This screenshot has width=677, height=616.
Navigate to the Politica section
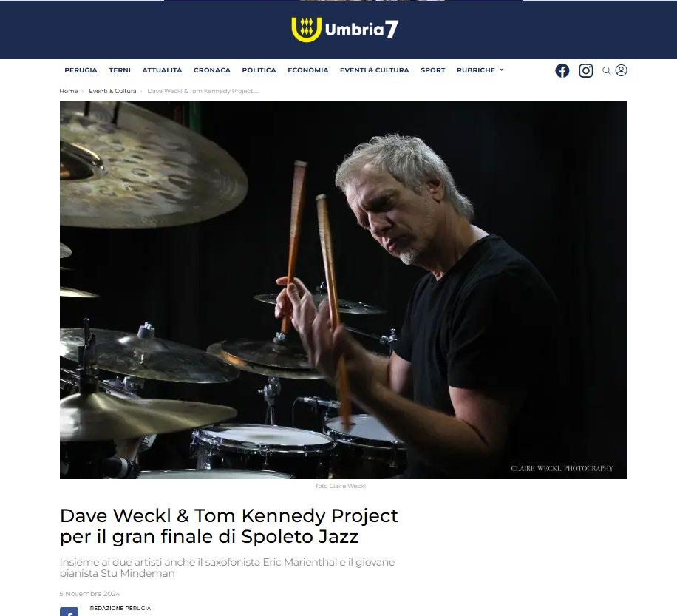tap(259, 70)
